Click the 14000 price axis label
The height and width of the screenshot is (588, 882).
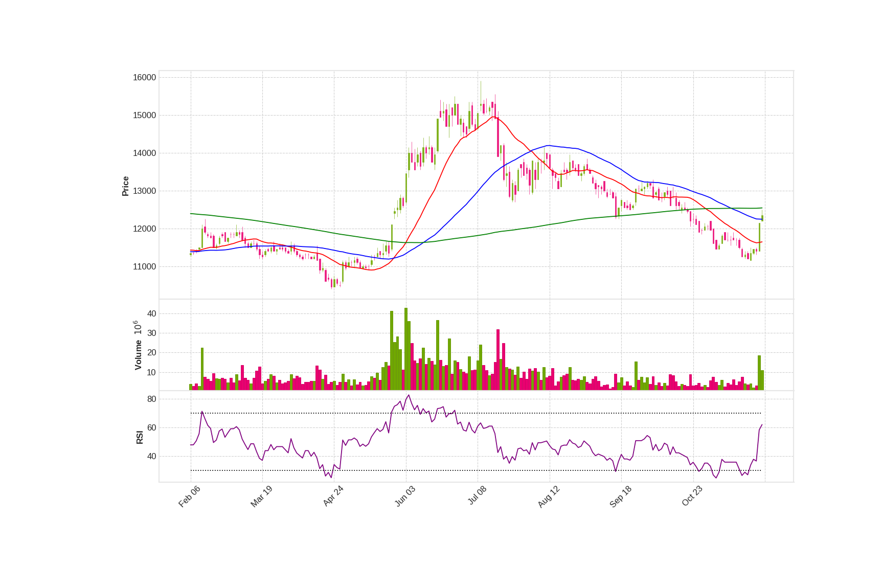pyautogui.click(x=144, y=153)
